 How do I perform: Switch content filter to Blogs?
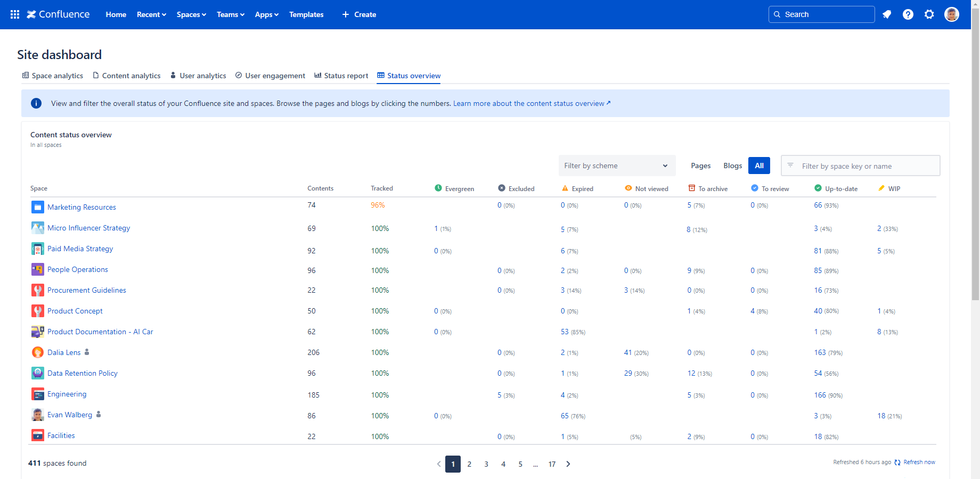coord(732,166)
